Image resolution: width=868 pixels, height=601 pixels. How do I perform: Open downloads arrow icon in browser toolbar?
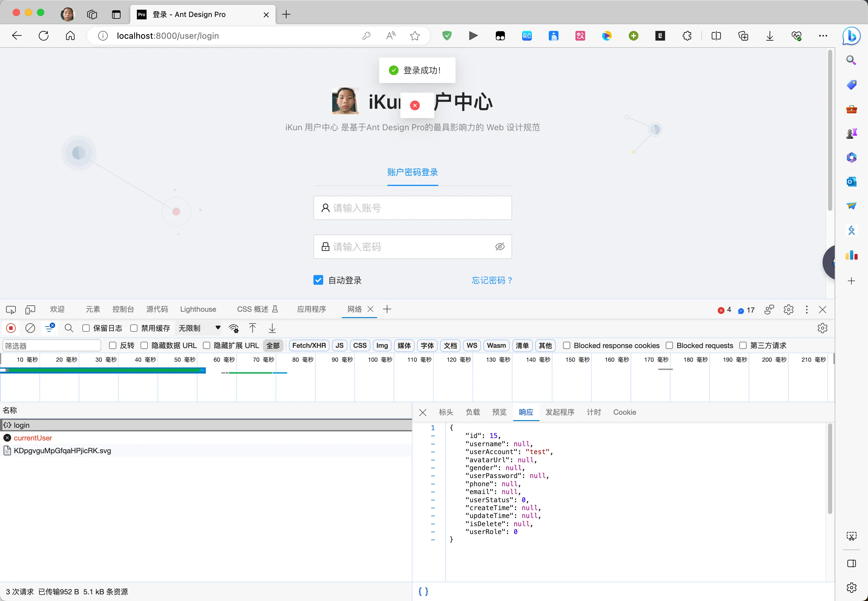point(770,36)
